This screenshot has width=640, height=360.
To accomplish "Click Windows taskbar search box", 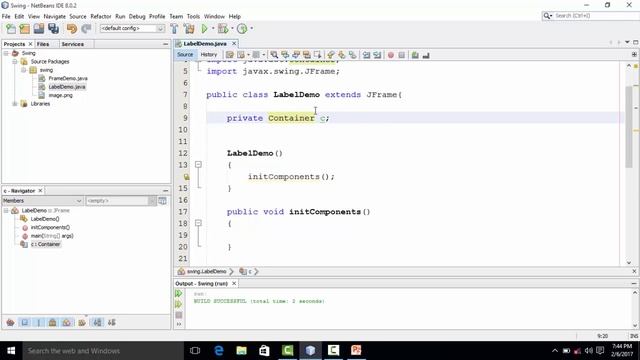I will tap(102, 351).
